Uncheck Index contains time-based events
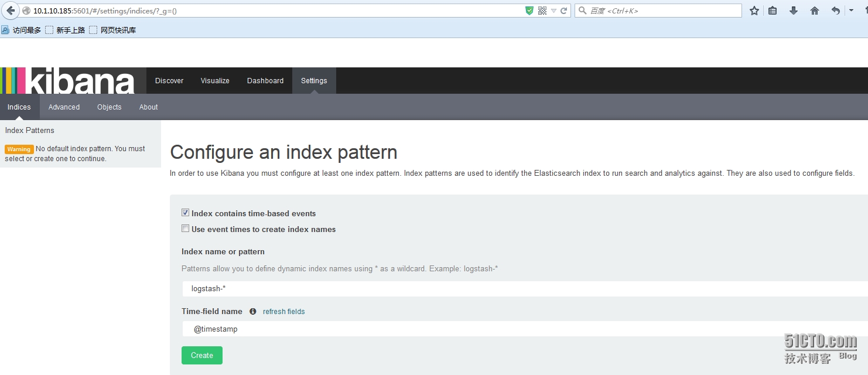The width and height of the screenshot is (868, 375). tap(186, 213)
